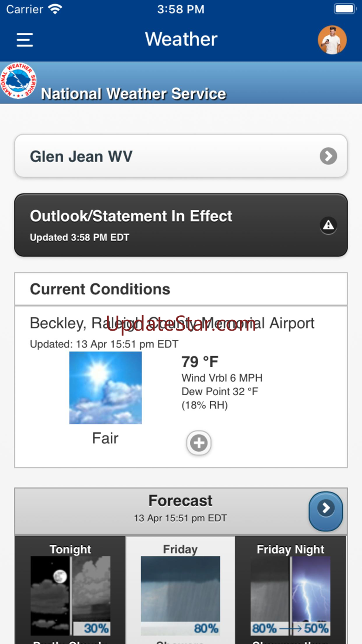The width and height of the screenshot is (362, 644).
Task: Tap the Friday Night lightning icon
Action: click(291, 596)
